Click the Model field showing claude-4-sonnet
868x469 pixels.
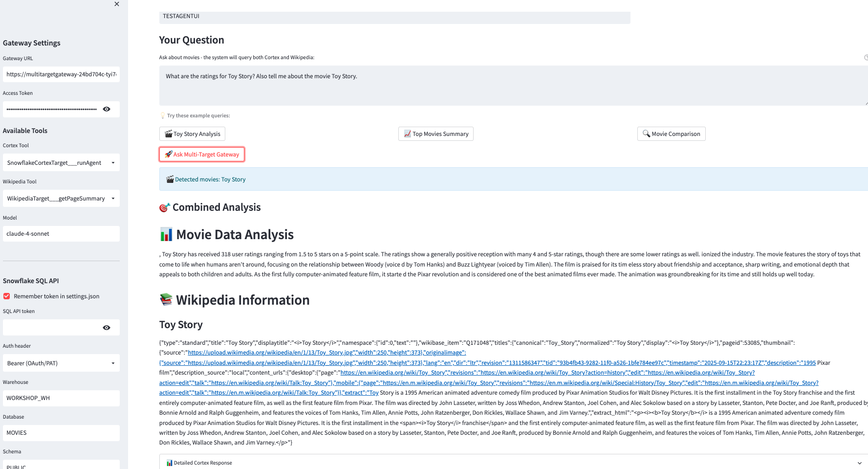[61, 234]
